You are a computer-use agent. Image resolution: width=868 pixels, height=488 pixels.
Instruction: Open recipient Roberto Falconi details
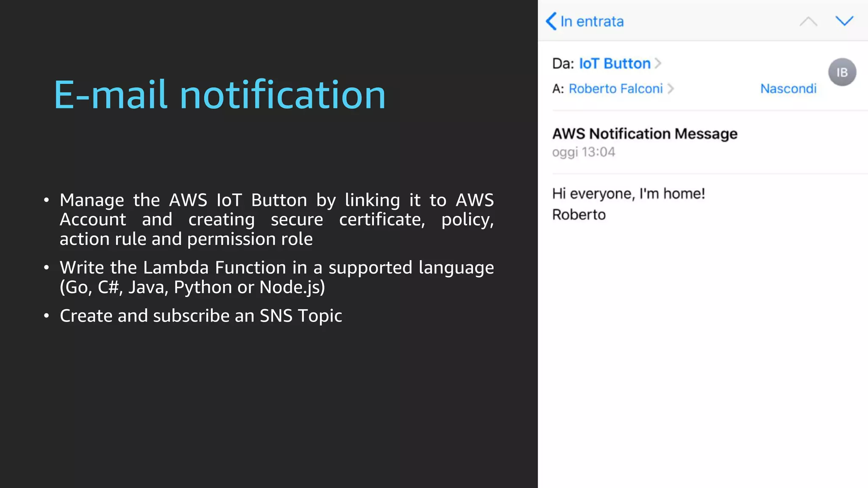click(615, 89)
